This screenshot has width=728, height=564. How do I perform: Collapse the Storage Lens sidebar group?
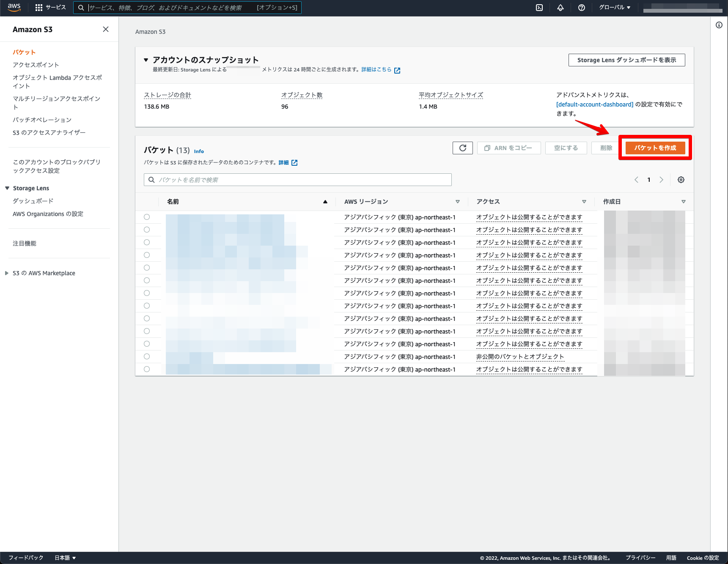(7, 188)
